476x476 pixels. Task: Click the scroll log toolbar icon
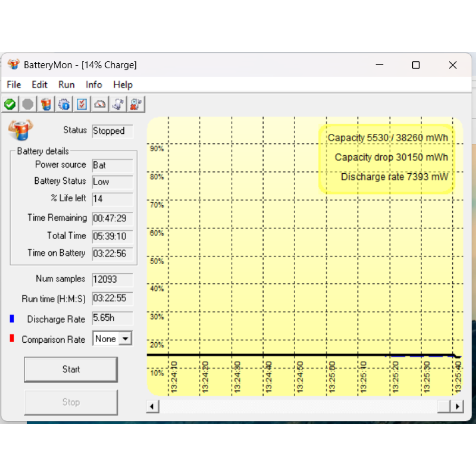(118, 104)
